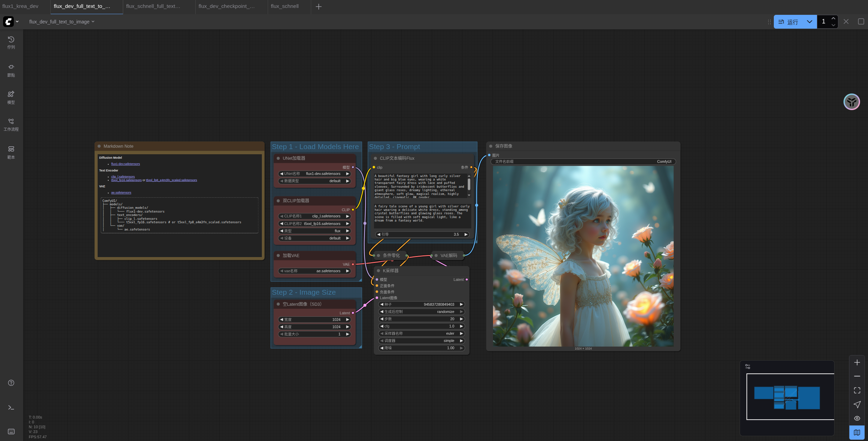
Task: Open the sampler name euler combo
Action: point(422,334)
